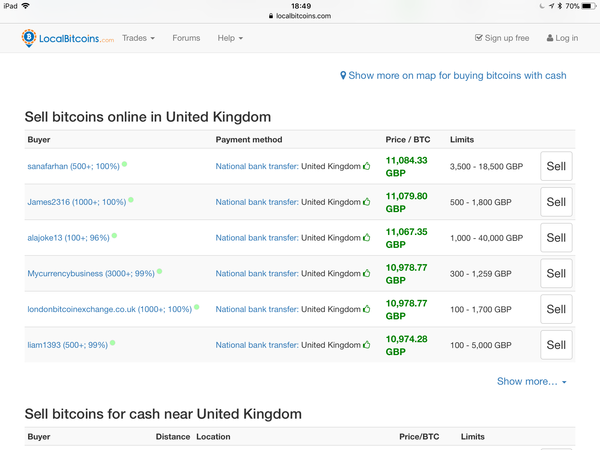The height and width of the screenshot is (450, 600).
Task: Click National bank transfer link in londonbitcoinexchange row
Action: point(257,309)
